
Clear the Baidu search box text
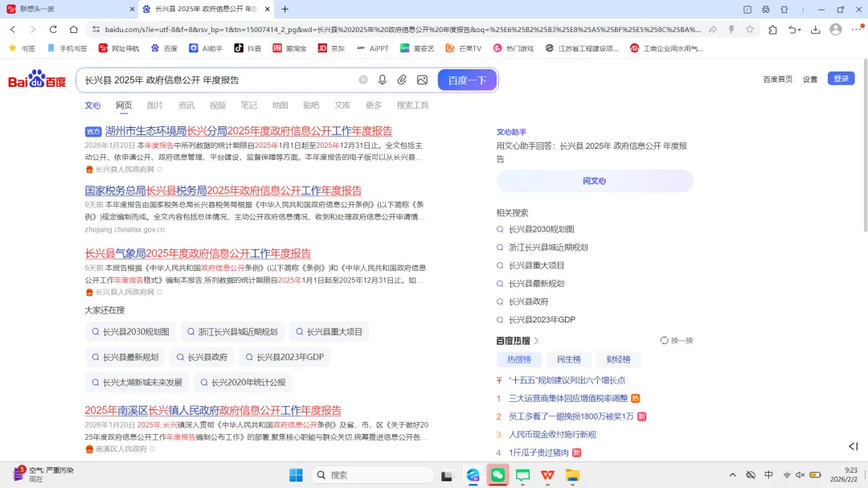click(x=363, y=80)
